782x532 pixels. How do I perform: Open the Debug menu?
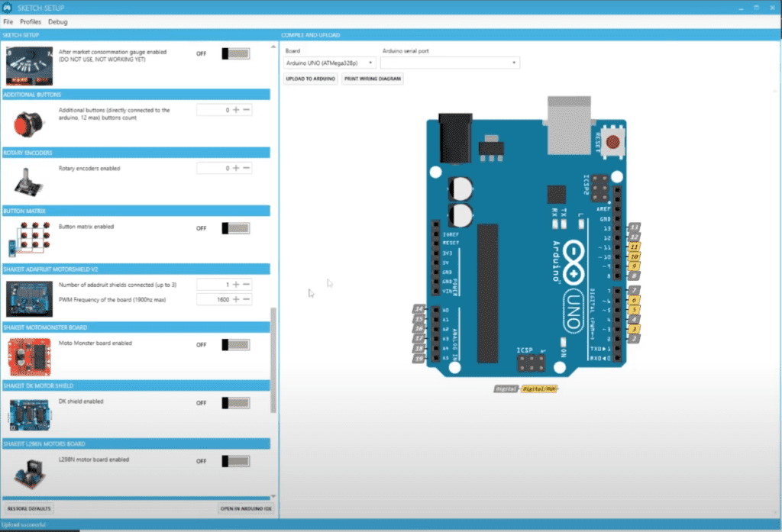(58, 22)
